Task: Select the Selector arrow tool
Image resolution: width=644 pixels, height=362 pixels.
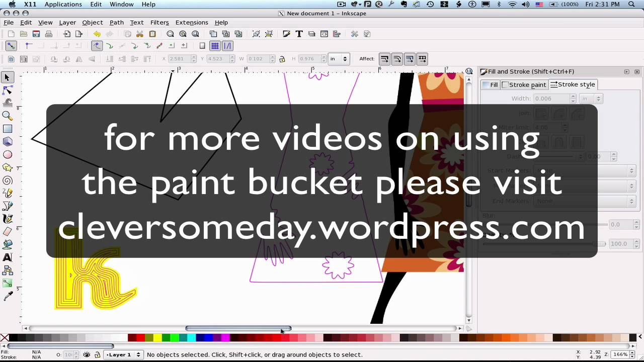Action: coord(7,77)
